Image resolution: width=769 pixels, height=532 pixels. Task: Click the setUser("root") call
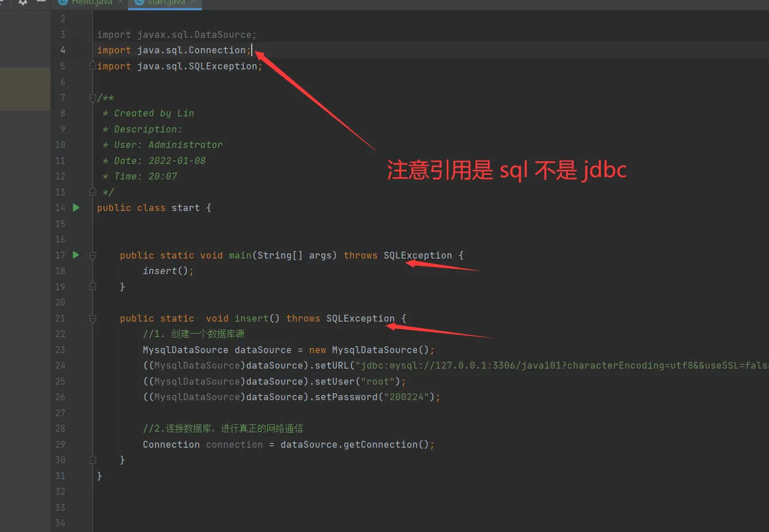[358, 382]
